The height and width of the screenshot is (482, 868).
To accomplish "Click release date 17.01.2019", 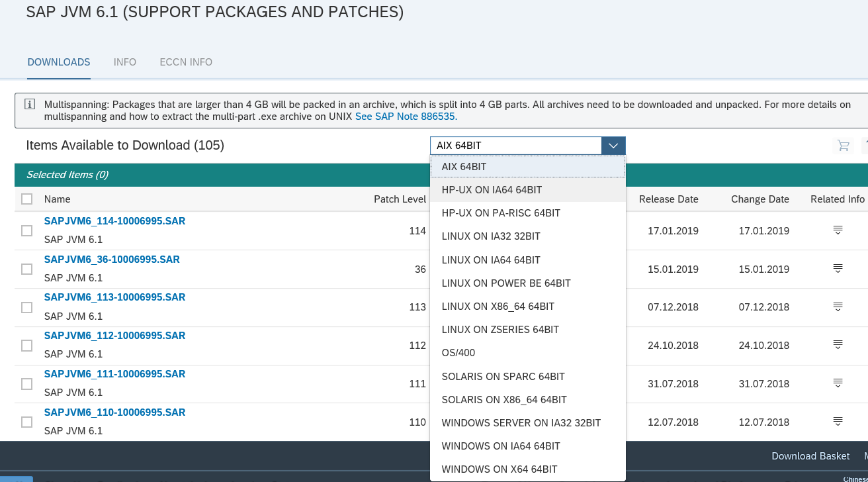I will (673, 231).
